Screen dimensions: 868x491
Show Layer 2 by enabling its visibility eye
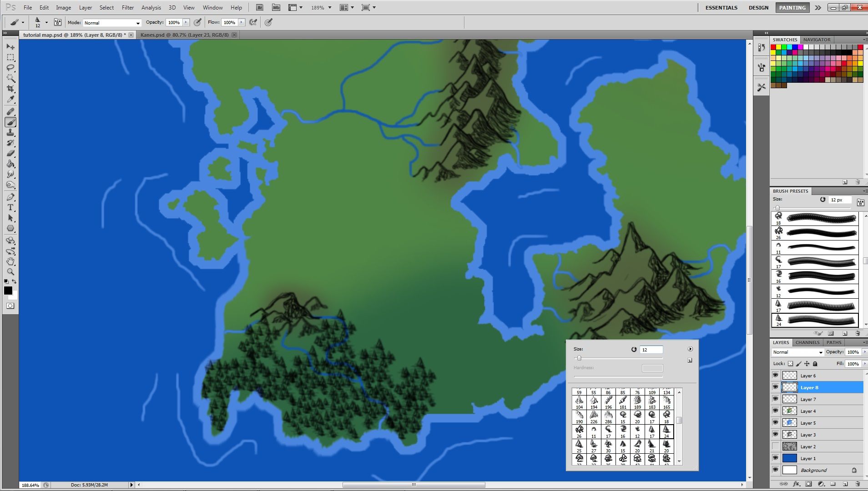[x=776, y=446]
